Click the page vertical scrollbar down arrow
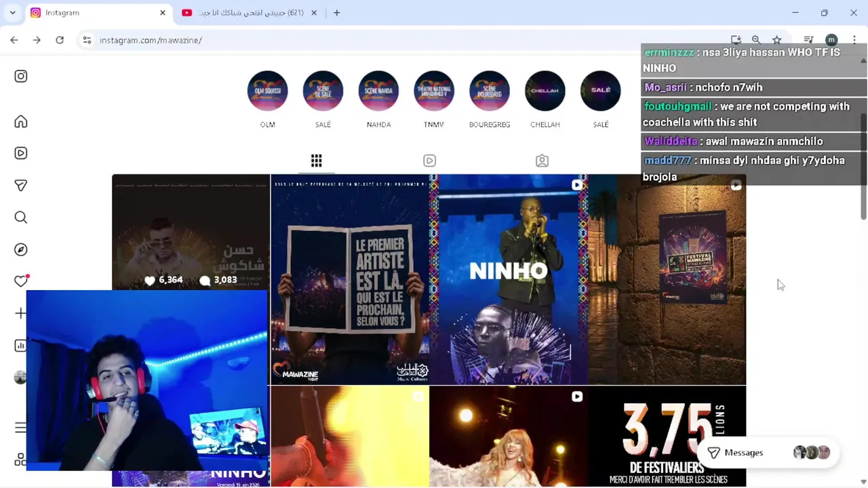The image size is (868, 488). pyautogui.click(x=863, y=481)
